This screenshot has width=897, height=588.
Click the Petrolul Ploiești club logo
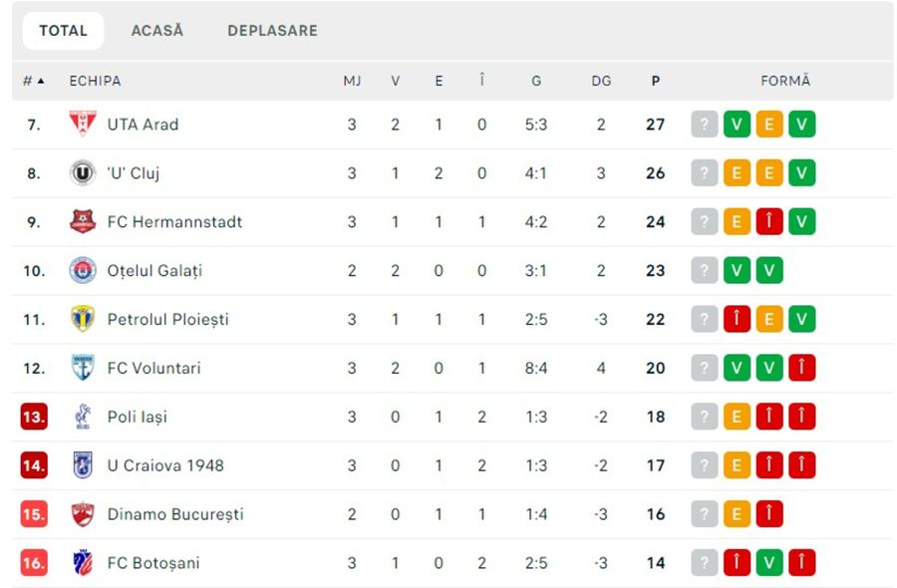click(84, 319)
